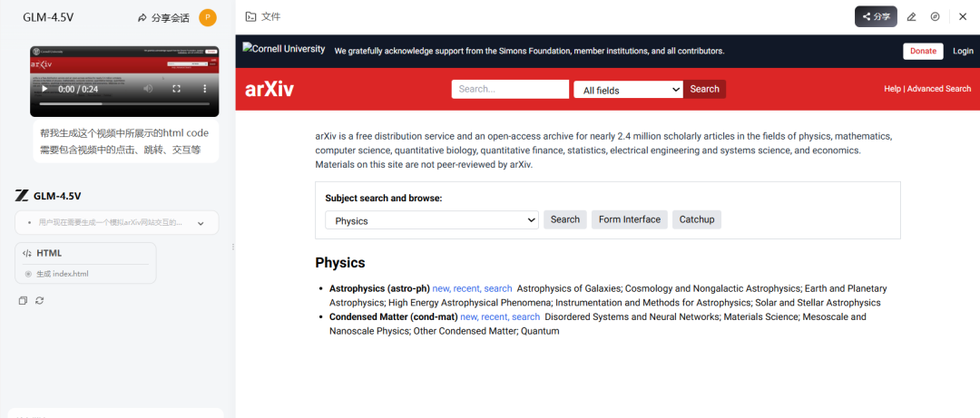
Task: Open the HTML code card
Action: [x=85, y=263]
